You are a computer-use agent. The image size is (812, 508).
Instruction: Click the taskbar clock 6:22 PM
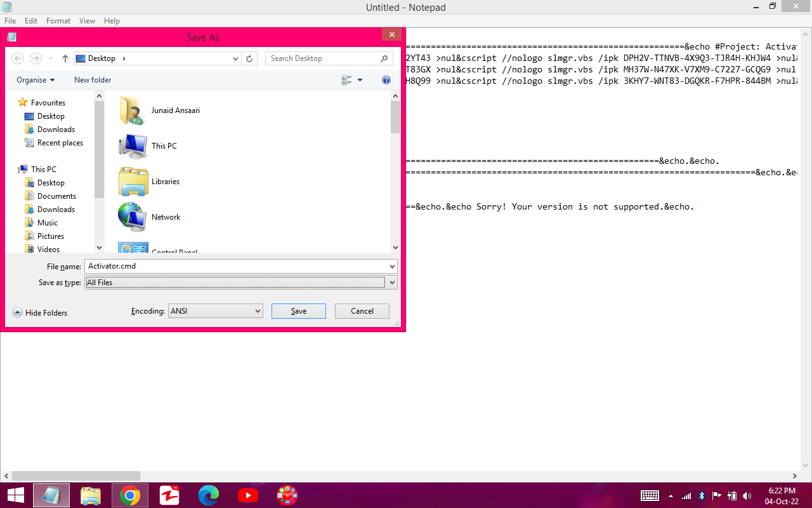pyautogui.click(x=782, y=491)
